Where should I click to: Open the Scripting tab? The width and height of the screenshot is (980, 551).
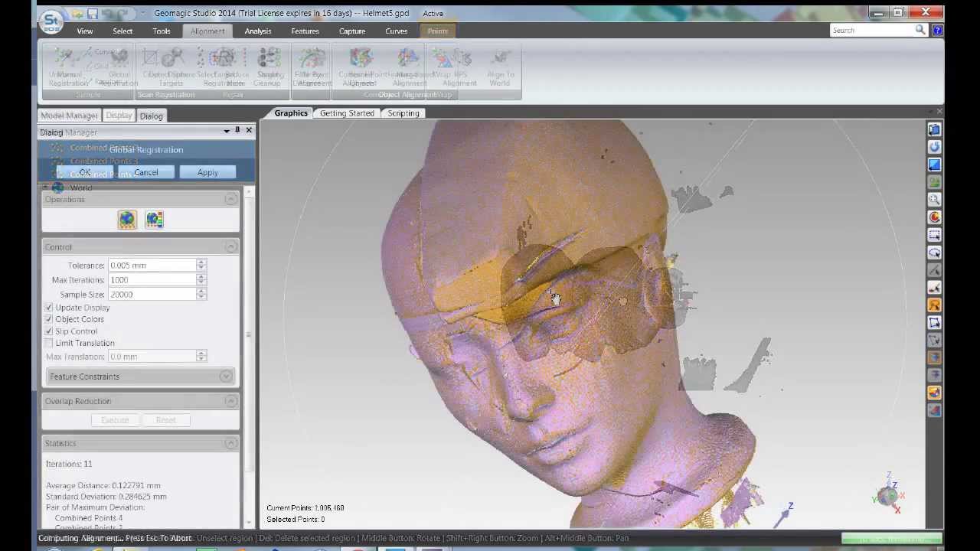pyautogui.click(x=403, y=113)
